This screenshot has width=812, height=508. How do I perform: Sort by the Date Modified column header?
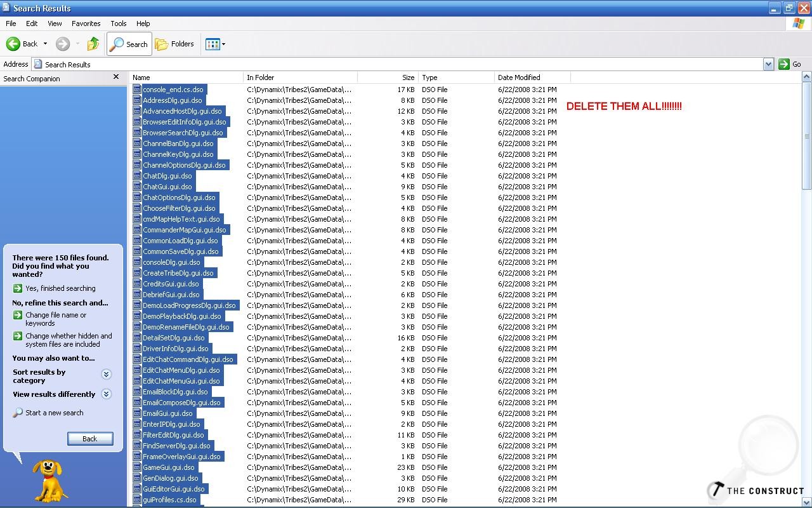click(x=532, y=77)
